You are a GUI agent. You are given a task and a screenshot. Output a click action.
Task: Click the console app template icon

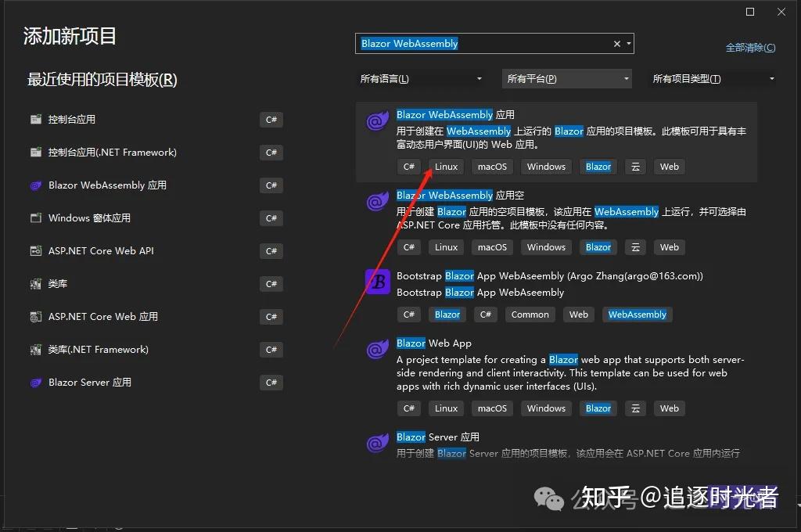click(x=36, y=120)
